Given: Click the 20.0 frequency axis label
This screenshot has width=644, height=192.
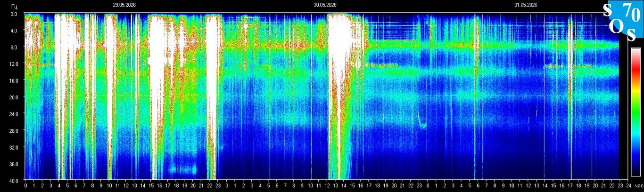Looking at the screenshot, I should (14, 97).
